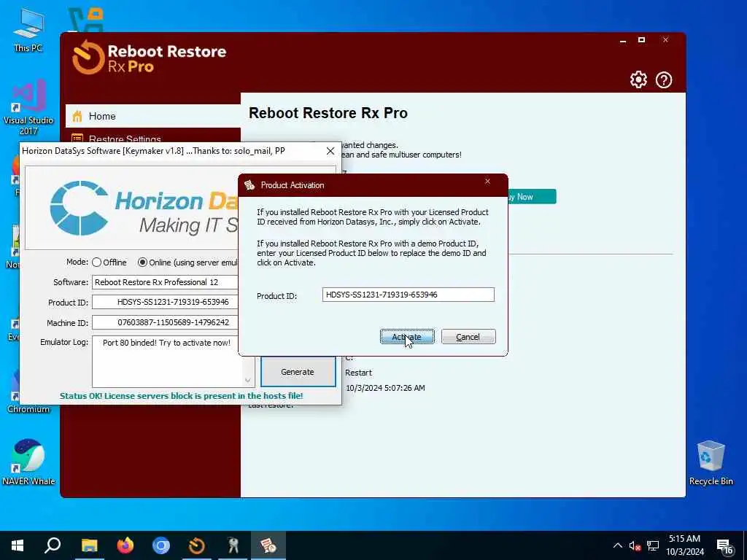Cancel the Product Activation dialog
747x560 pixels.
point(468,337)
